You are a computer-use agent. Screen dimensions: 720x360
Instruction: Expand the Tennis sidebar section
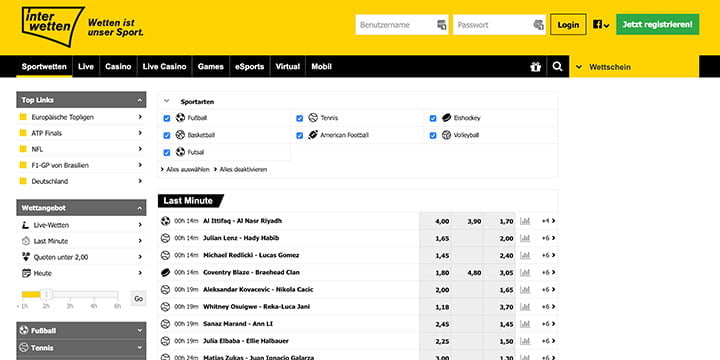click(x=140, y=348)
